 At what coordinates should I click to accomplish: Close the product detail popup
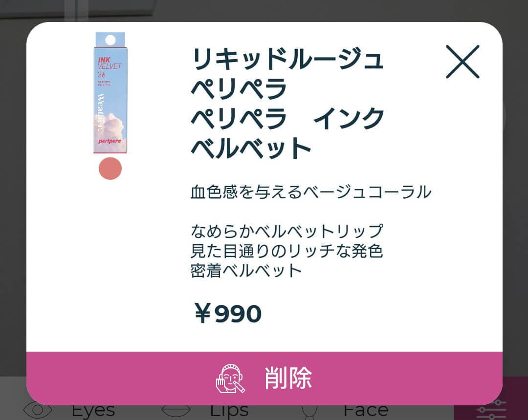click(x=462, y=62)
